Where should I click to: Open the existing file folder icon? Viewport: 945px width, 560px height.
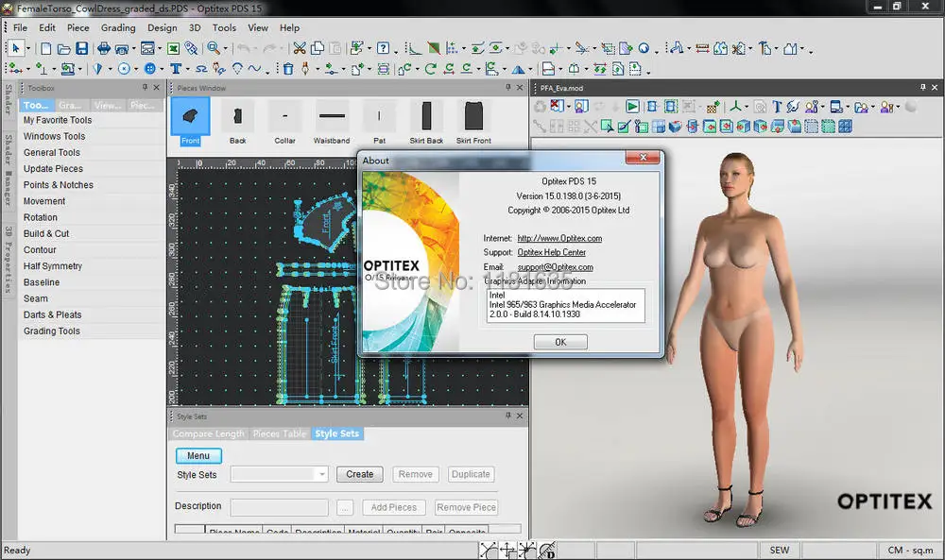(63, 48)
